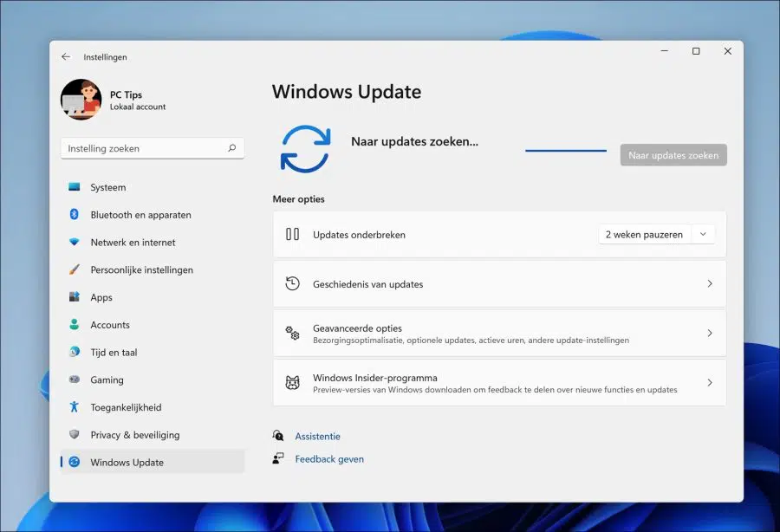Image resolution: width=780 pixels, height=532 pixels.
Task: Click the Toegankelijkheid label in sidebar
Action: [x=126, y=407]
